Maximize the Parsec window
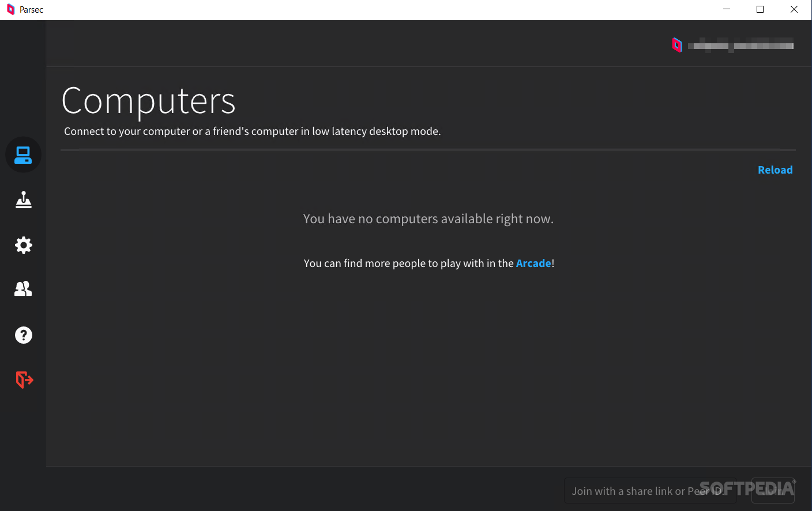Screen dimensions: 812x511 pos(760,9)
